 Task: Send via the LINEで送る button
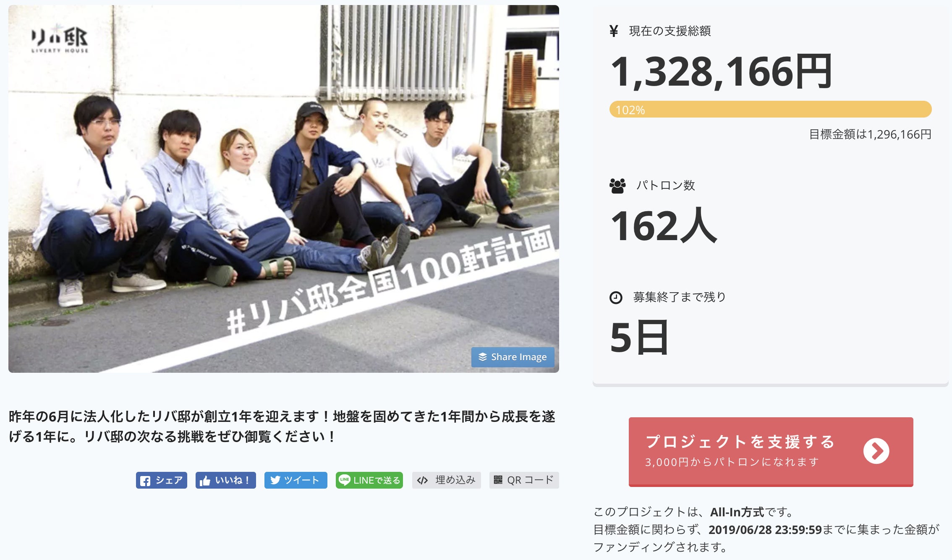click(x=369, y=480)
